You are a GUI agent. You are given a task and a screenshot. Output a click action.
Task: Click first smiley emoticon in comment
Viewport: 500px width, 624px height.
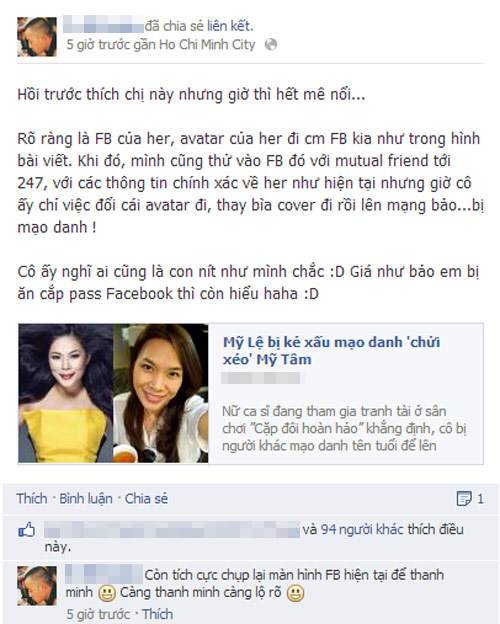tap(106, 594)
